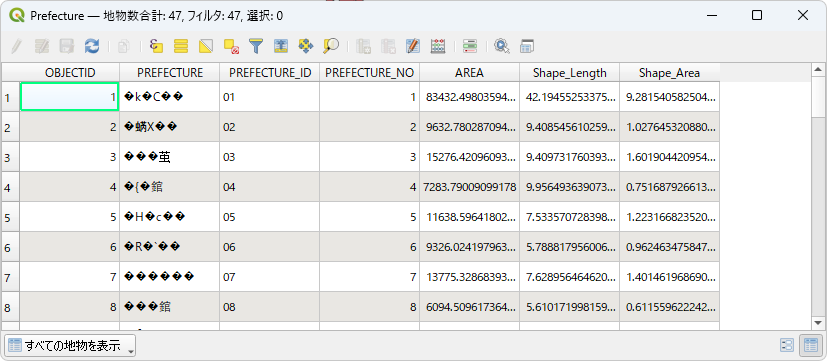Toggle multi edit mode

(x=42, y=46)
